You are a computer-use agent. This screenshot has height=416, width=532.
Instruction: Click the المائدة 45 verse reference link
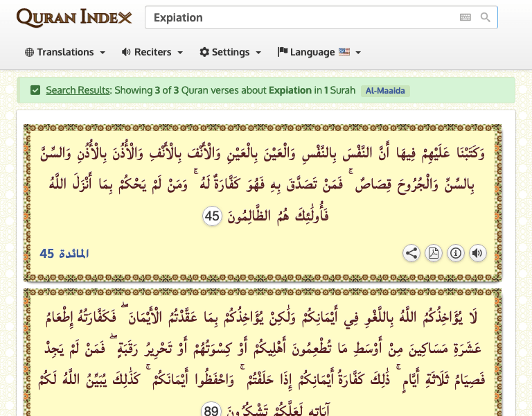(x=64, y=254)
